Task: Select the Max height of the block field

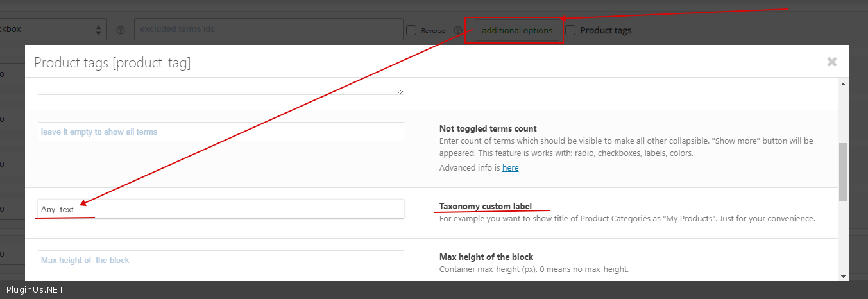Action: 221,260
